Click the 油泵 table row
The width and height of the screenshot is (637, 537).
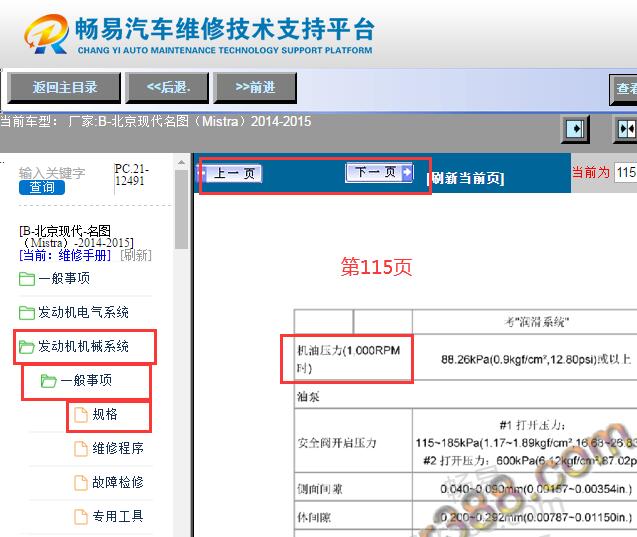[x=466, y=396]
